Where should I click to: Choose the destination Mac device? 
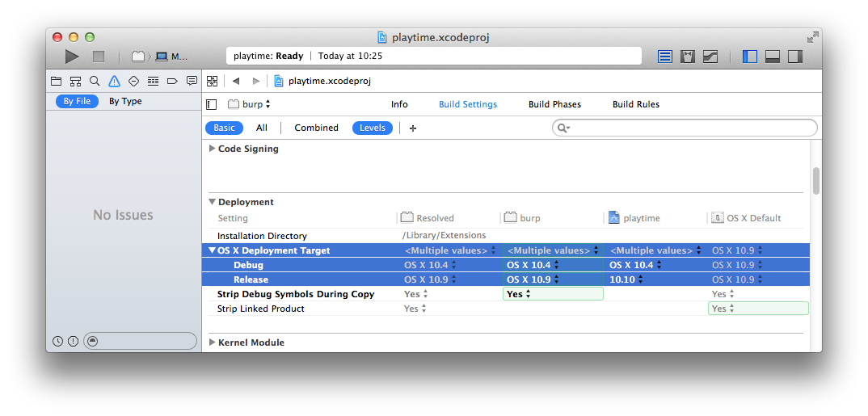[x=172, y=57]
